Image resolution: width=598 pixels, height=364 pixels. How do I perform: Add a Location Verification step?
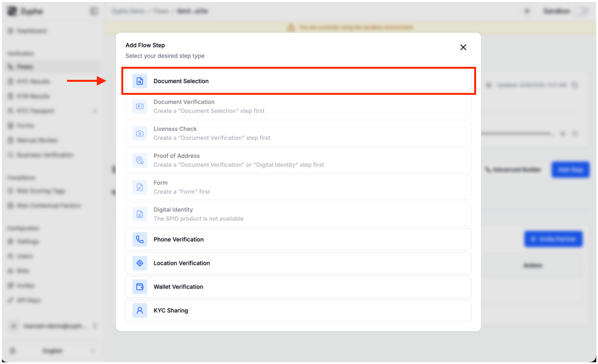pos(298,263)
